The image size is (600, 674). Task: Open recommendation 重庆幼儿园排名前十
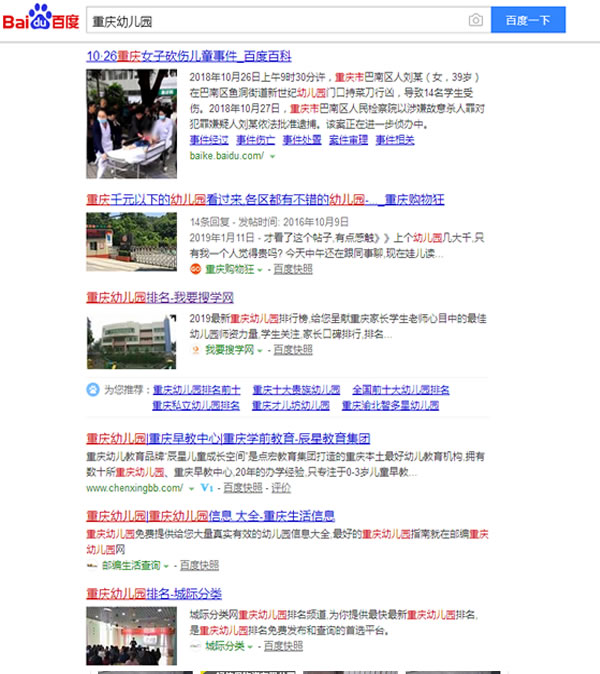[x=197, y=390]
